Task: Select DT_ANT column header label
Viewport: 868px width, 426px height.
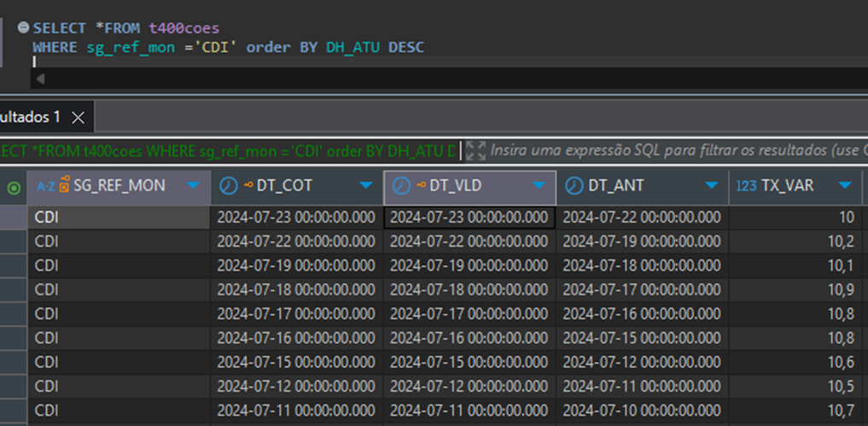Action: pyautogui.click(x=616, y=185)
